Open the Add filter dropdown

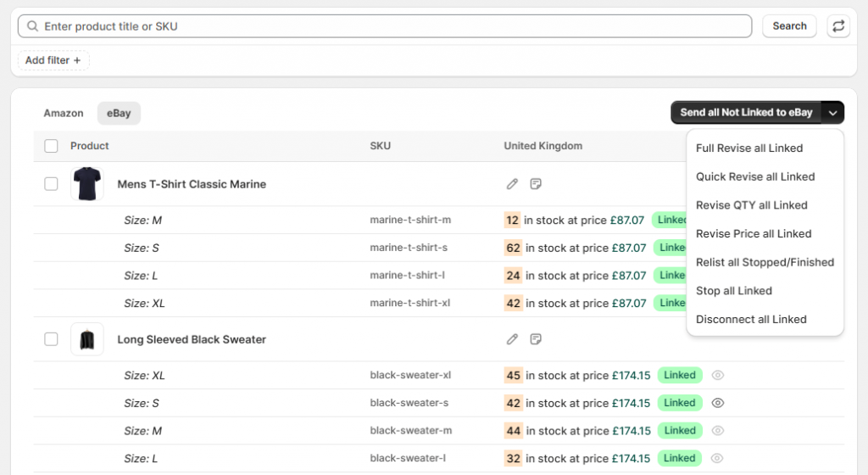coord(53,60)
